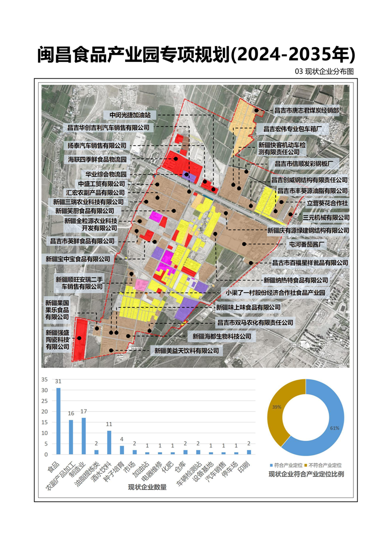The height and width of the screenshot is (555, 392).
Task: Click the label 三元机械有限公司
Action: [x=326, y=218]
